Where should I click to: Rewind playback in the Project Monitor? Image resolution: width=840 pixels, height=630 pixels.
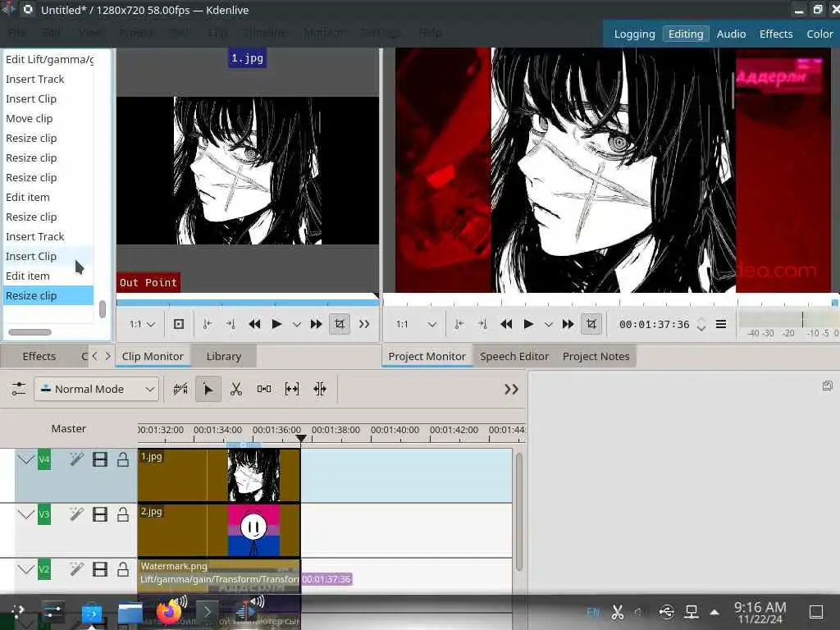pos(506,324)
